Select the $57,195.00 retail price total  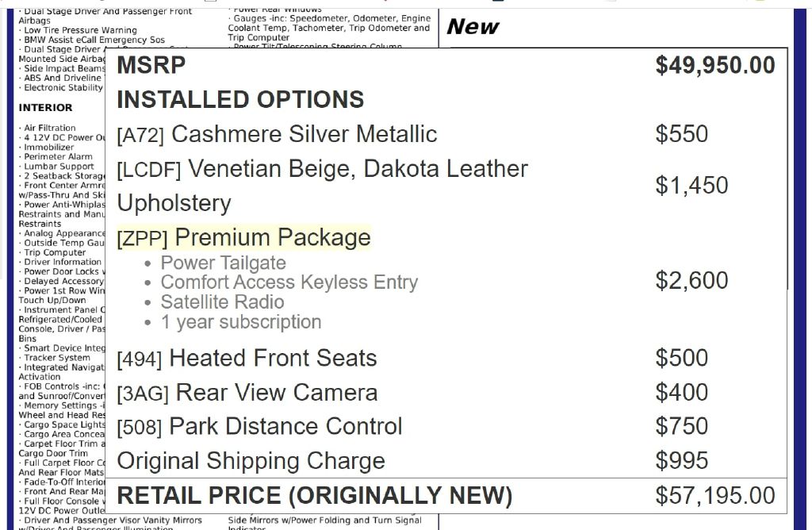coord(715,496)
